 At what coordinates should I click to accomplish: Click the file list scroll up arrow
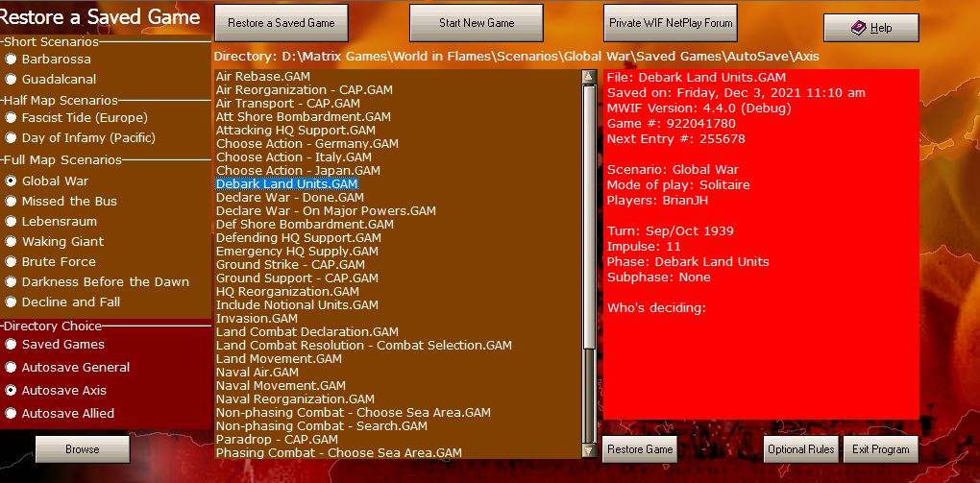588,77
